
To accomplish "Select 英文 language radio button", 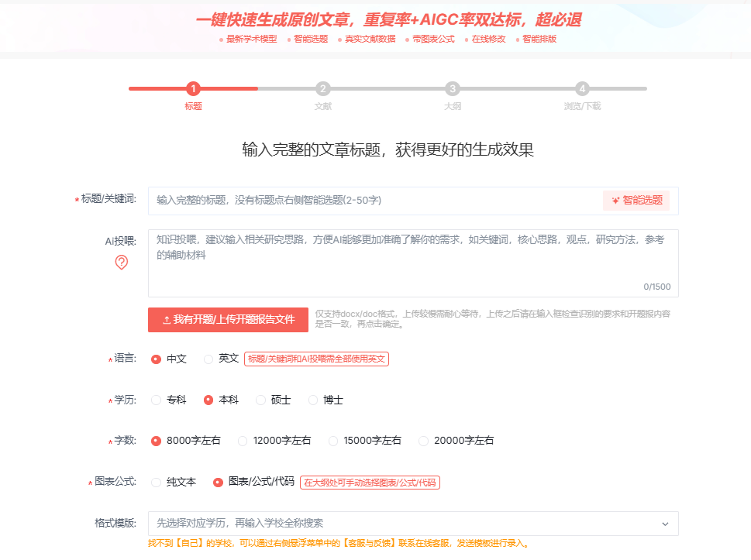I will pos(208,359).
